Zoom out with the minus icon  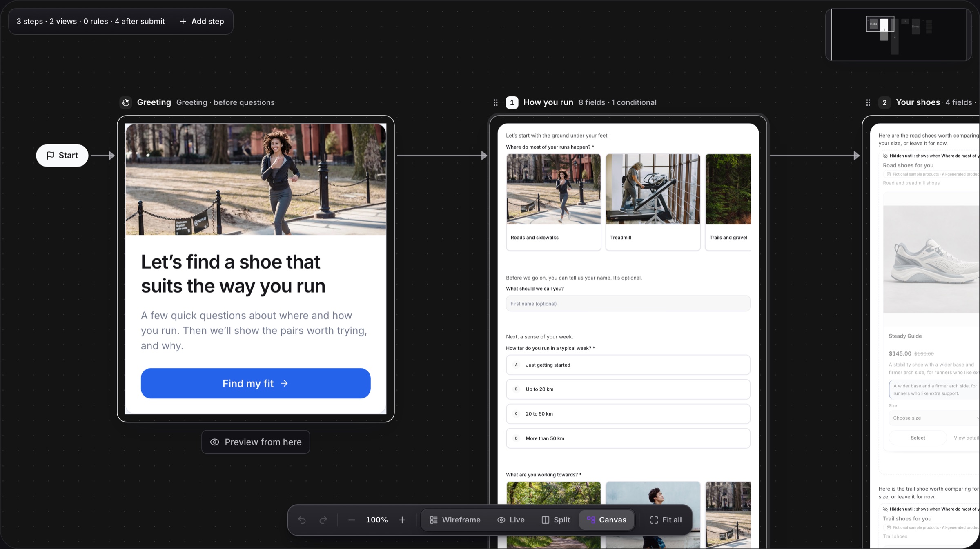tap(352, 520)
